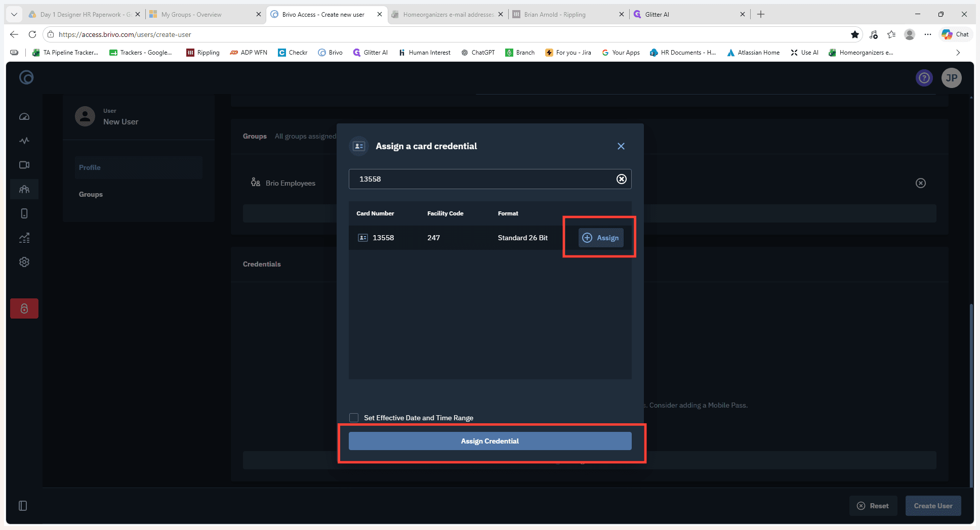Clear the card search field 13558
Image resolution: width=980 pixels, height=530 pixels.
622,179
